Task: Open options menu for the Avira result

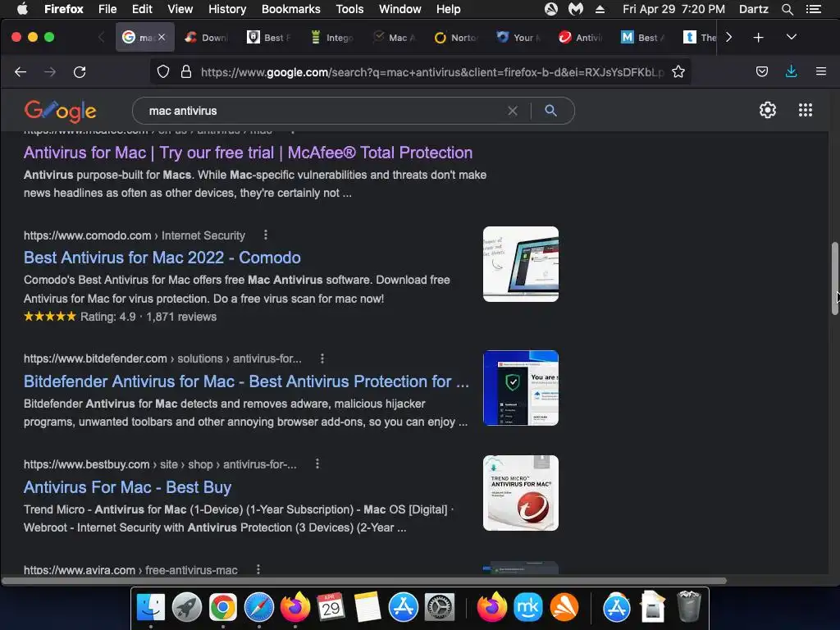Action: pos(258,569)
